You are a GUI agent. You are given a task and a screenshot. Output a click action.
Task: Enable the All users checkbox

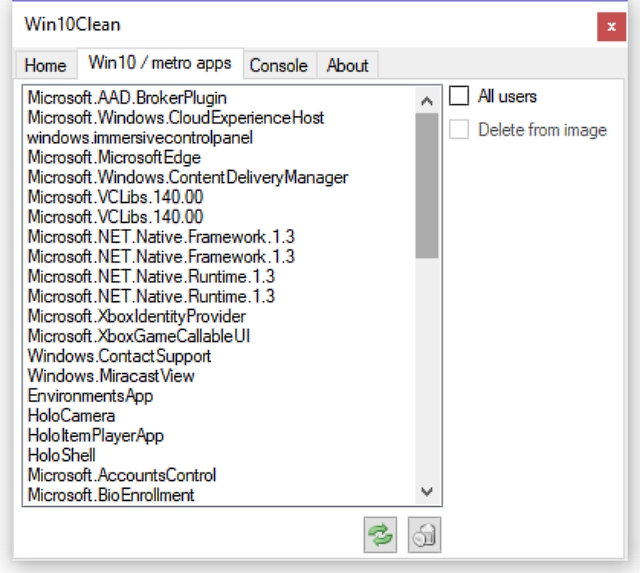[x=459, y=96]
